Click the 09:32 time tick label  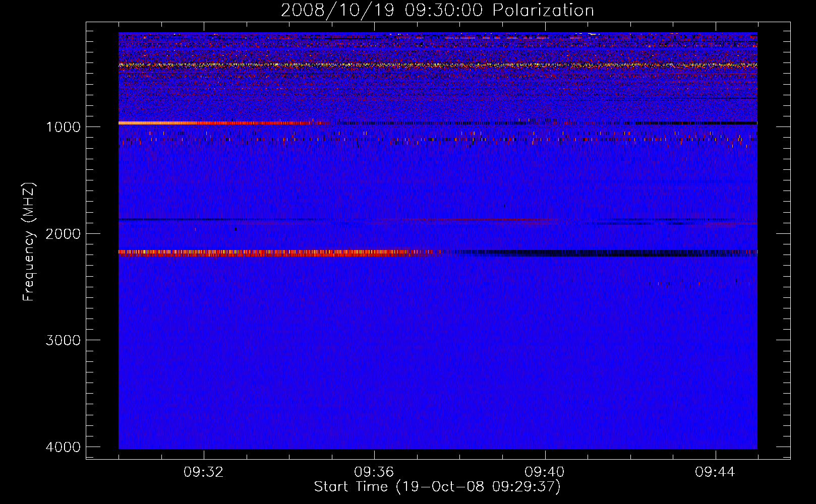204,472
